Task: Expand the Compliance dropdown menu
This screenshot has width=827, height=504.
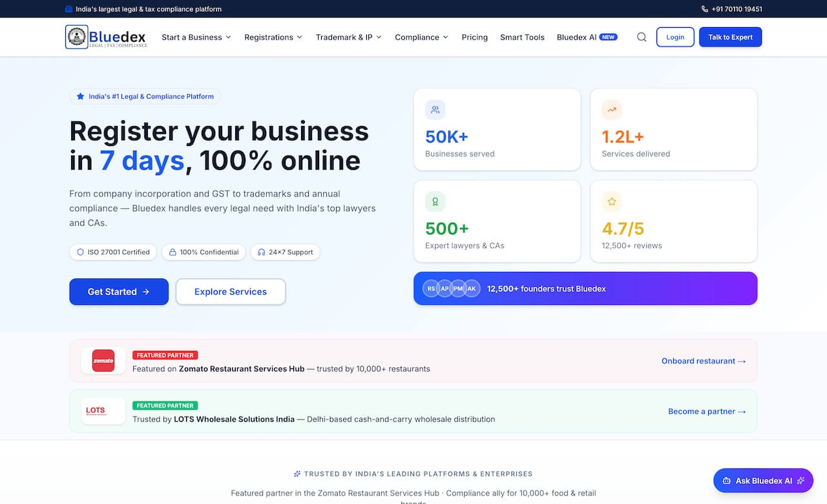Action: [422, 37]
